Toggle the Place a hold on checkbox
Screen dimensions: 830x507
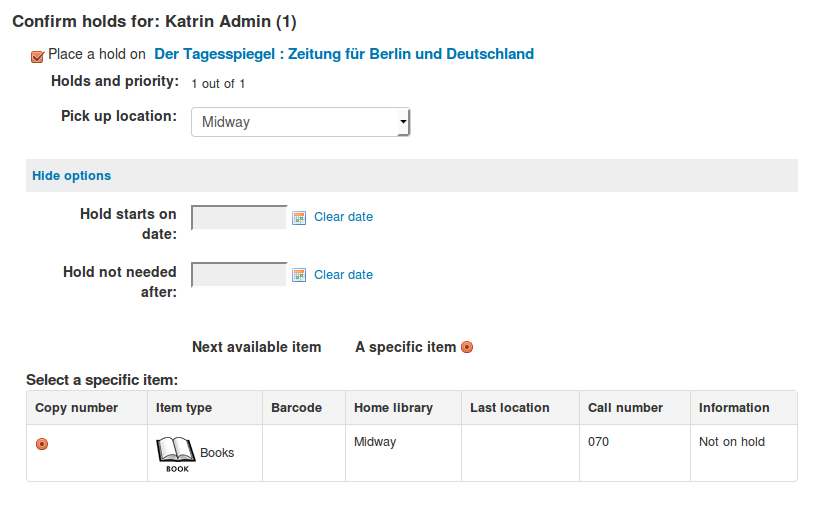38,56
